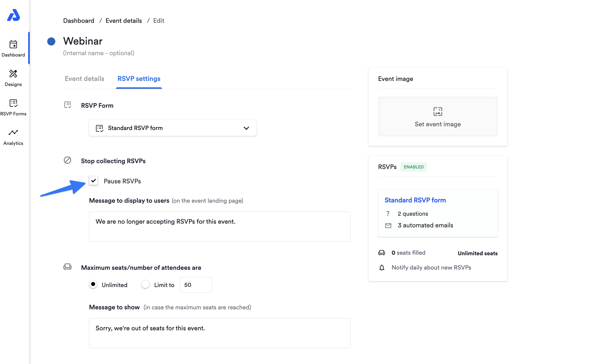
Task: Switch to the Event details tab
Action: 84,79
